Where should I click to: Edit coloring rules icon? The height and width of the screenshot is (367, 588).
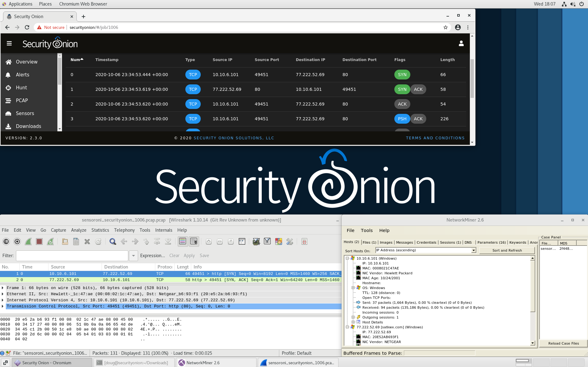pyautogui.click(x=279, y=241)
